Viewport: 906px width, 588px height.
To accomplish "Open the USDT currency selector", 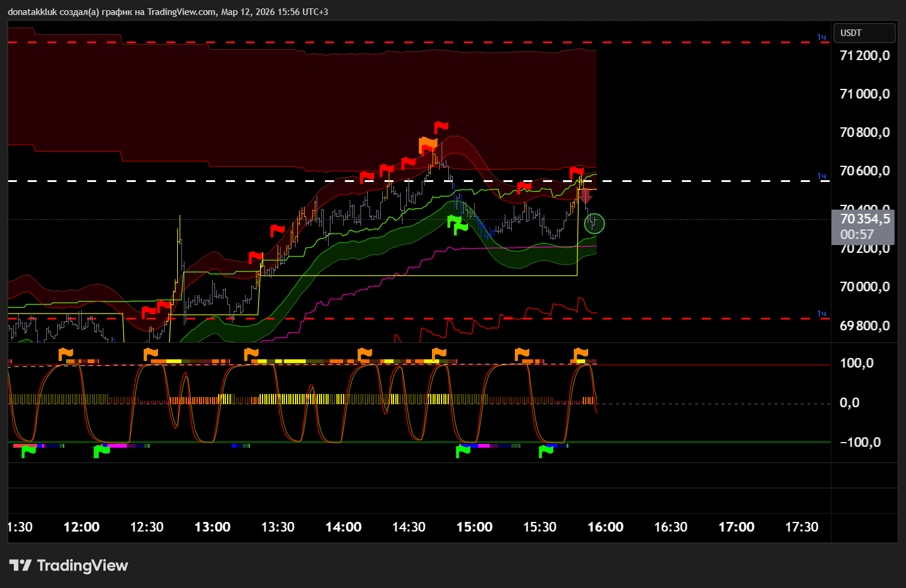I will (863, 33).
